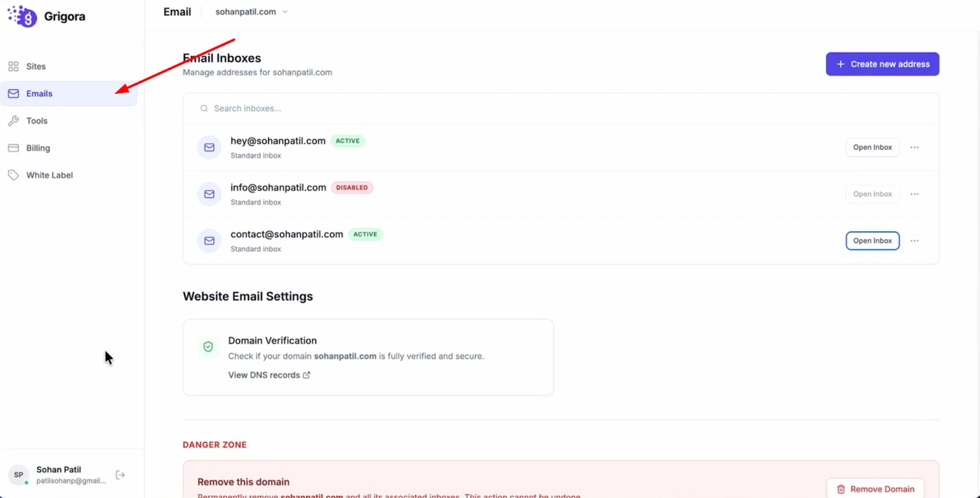Click the SP user avatar
This screenshot has height=498, width=980.
coord(19,475)
